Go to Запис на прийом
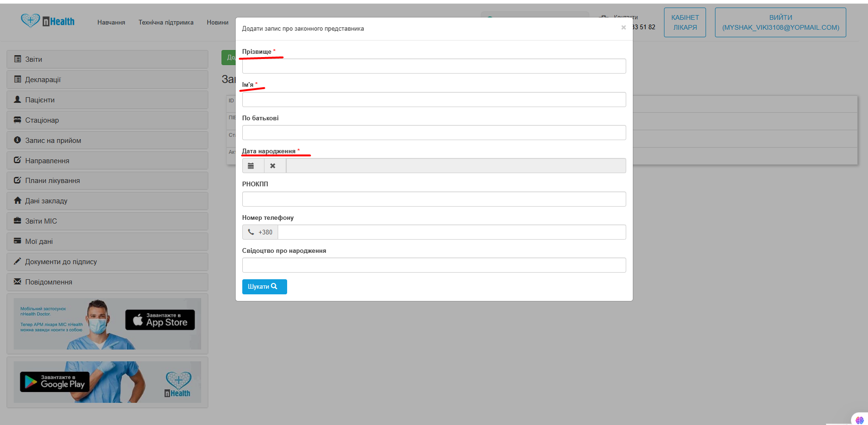 (107, 141)
